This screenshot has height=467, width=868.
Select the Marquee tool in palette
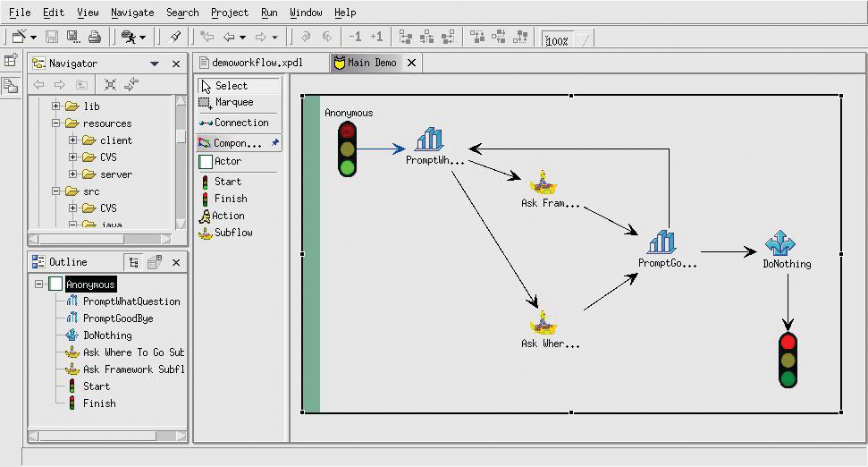(x=234, y=102)
